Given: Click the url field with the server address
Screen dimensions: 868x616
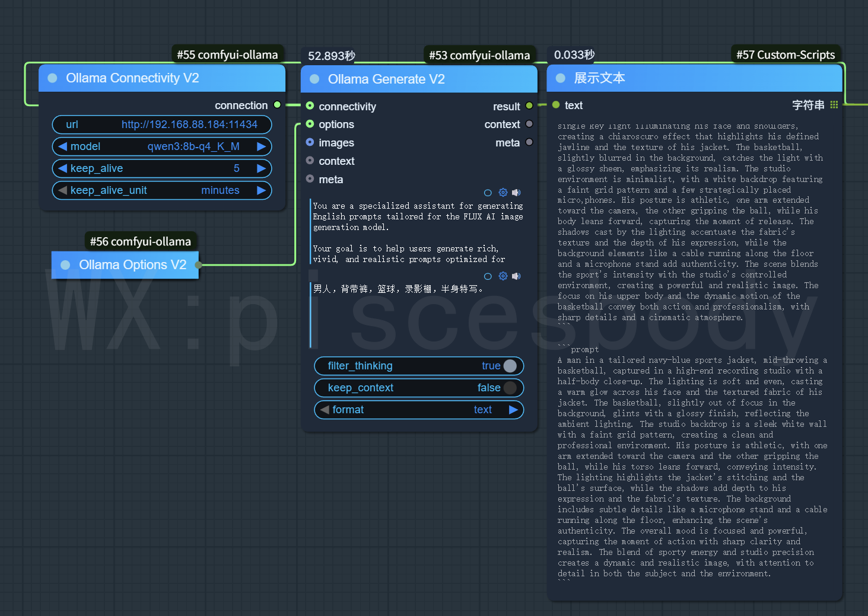Looking at the screenshot, I should (x=161, y=125).
